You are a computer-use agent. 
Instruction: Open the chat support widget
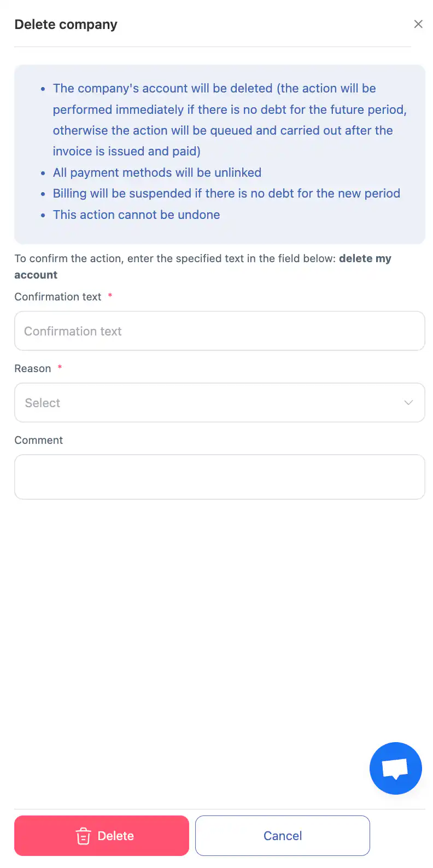click(x=395, y=768)
